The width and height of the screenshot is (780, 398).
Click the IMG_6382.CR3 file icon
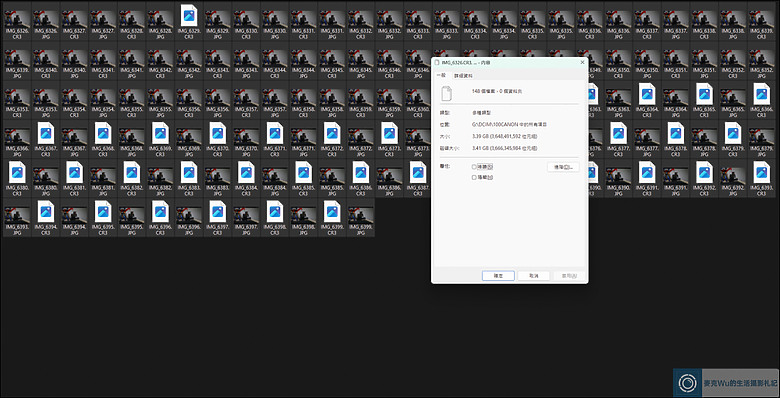click(x=132, y=172)
